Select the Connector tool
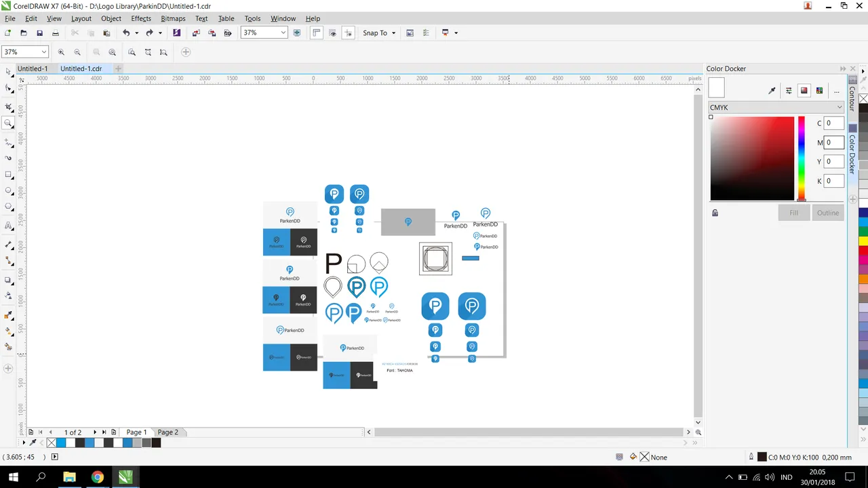Image resolution: width=868 pixels, height=488 pixels. (x=8, y=261)
